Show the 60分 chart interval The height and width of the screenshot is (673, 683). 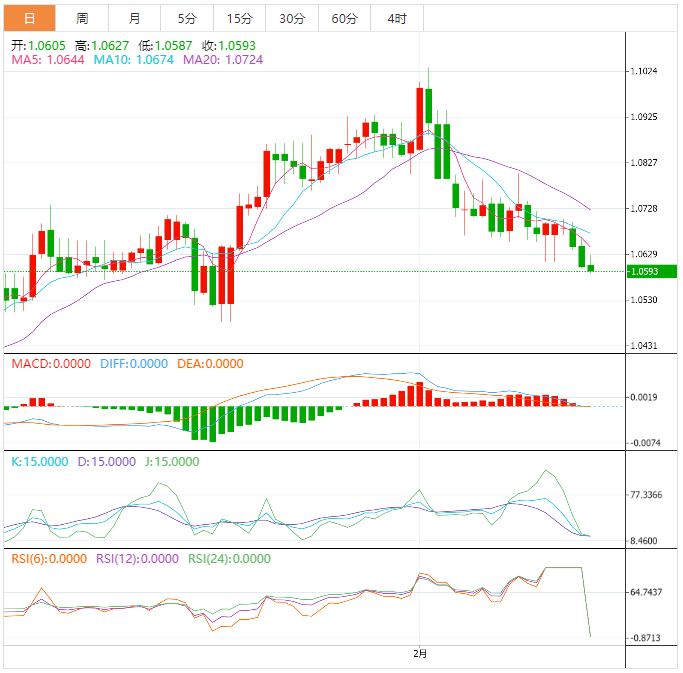[x=344, y=18]
